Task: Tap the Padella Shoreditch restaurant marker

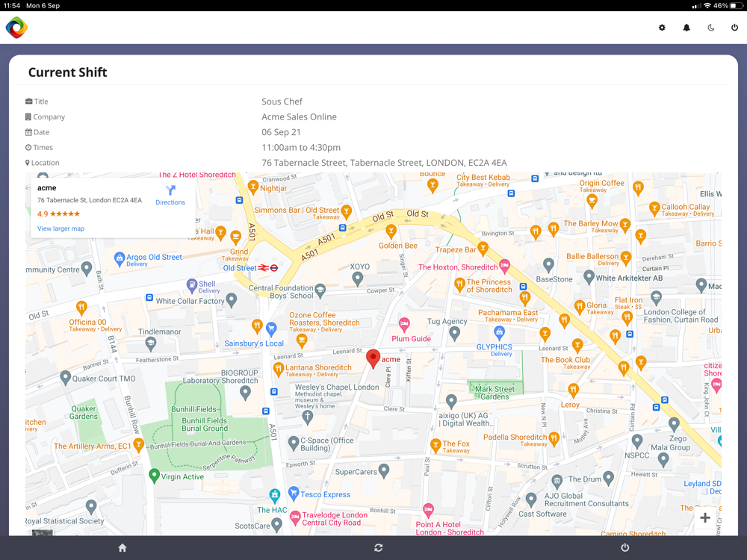Action: [x=554, y=438]
